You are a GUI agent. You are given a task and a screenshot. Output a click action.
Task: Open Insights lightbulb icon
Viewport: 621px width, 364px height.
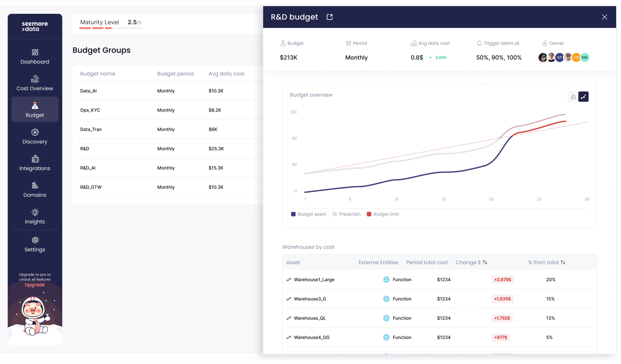(x=35, y=212)
